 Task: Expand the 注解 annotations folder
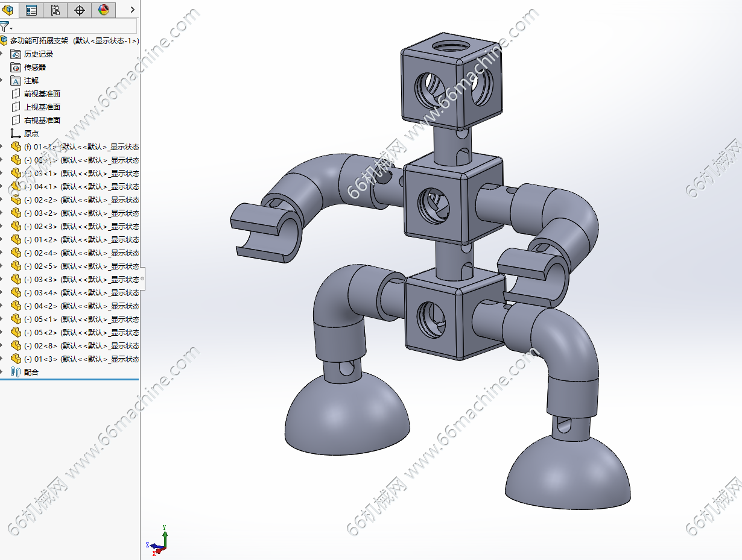(x=2, y=81)
